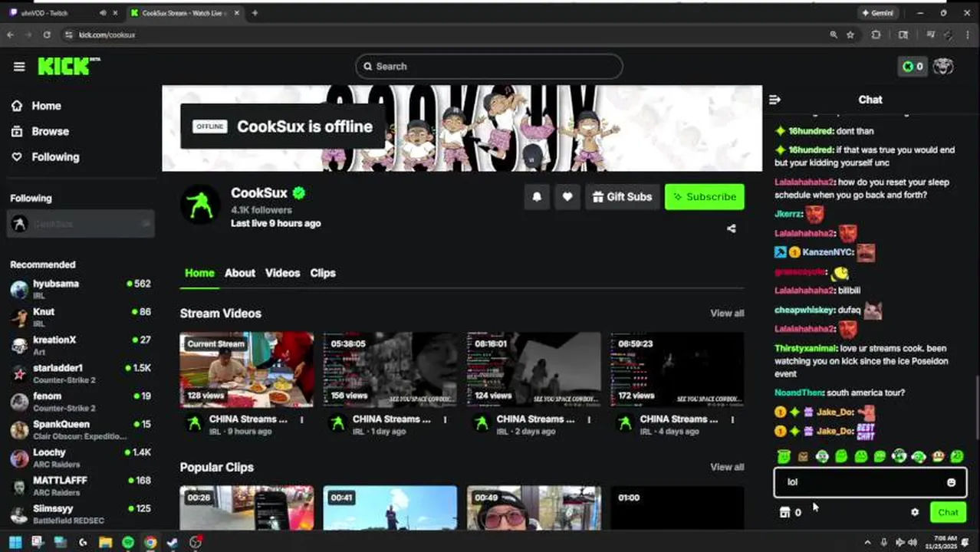Click Thirstyxanimal username in chat
Image resolution: width=980 pixels, height=552 pixels.
804,348
